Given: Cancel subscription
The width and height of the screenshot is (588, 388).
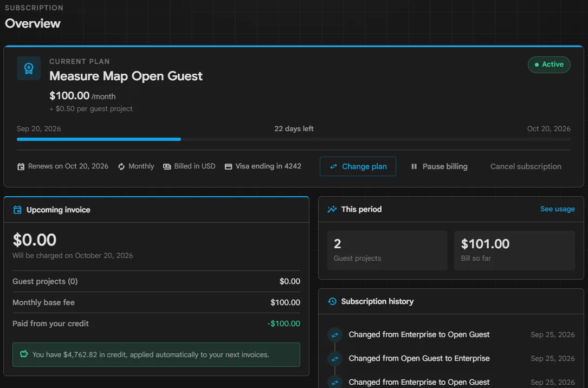Looking at the screenshot, I should click(x=526, y=166).
